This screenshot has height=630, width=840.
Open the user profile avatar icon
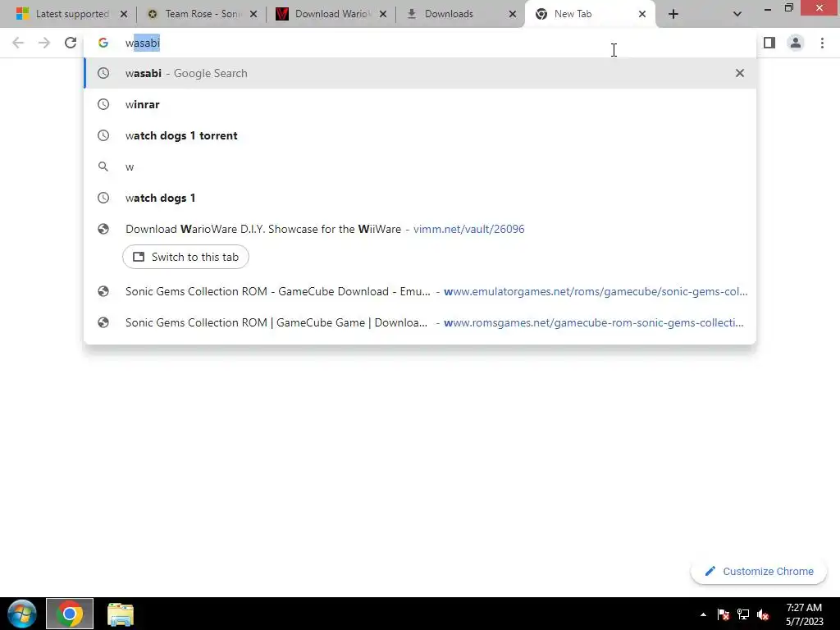(x=796, y=43)
